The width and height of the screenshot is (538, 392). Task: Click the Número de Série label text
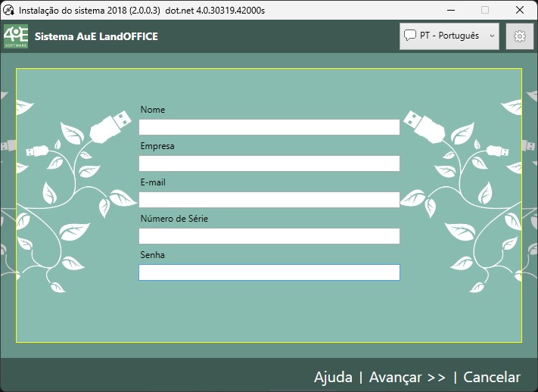point(174,219)
